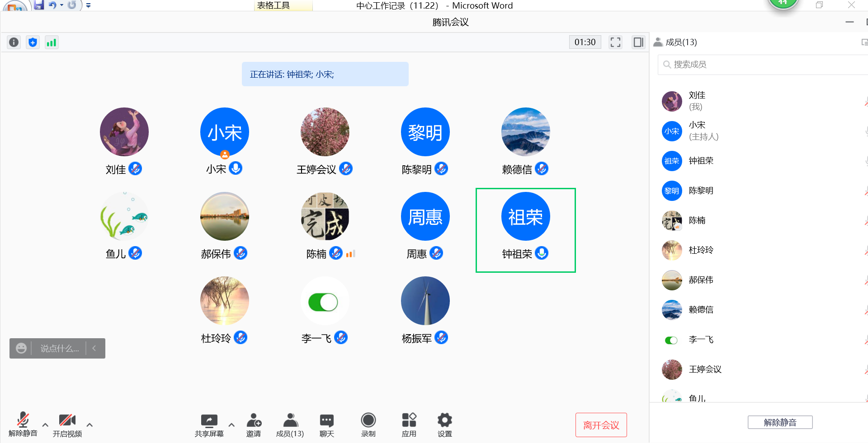Open the Share Screen button
The image size is (868, 443).
(x=209, y=425)
